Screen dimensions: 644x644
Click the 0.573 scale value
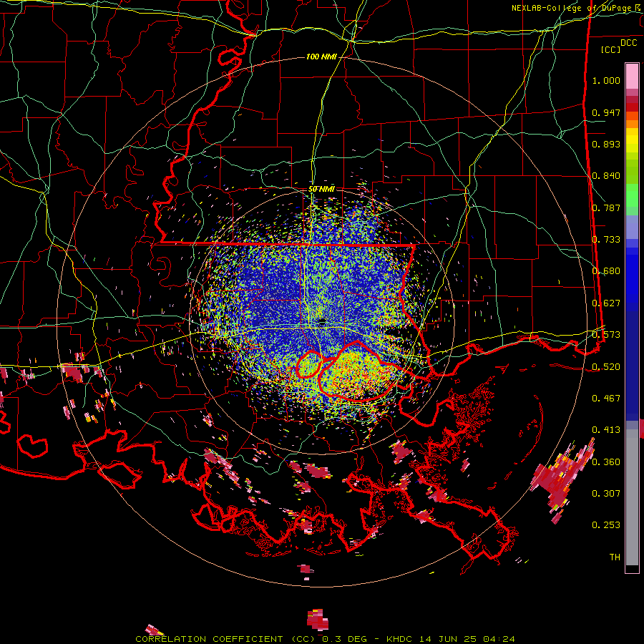coord(606,335)
